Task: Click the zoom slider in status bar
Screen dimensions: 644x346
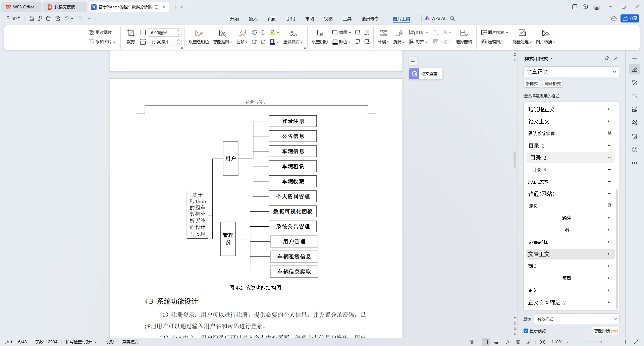Action: 601,342
